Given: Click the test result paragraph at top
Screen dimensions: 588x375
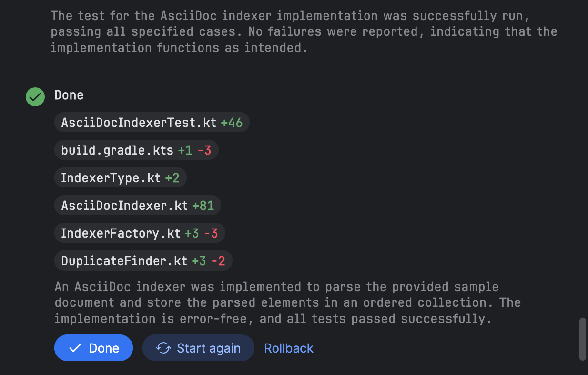Looking at the screenshot, I should [x=304, y=31].
